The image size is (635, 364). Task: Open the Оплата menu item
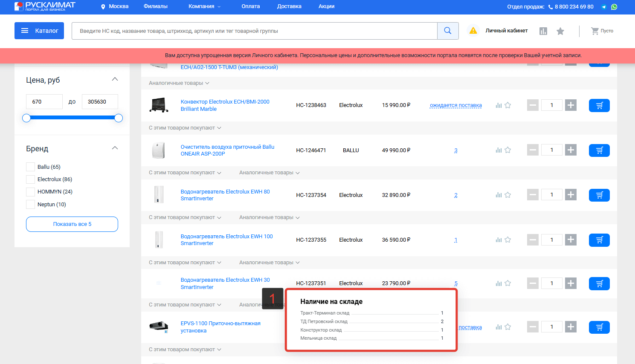pos(251,6)
